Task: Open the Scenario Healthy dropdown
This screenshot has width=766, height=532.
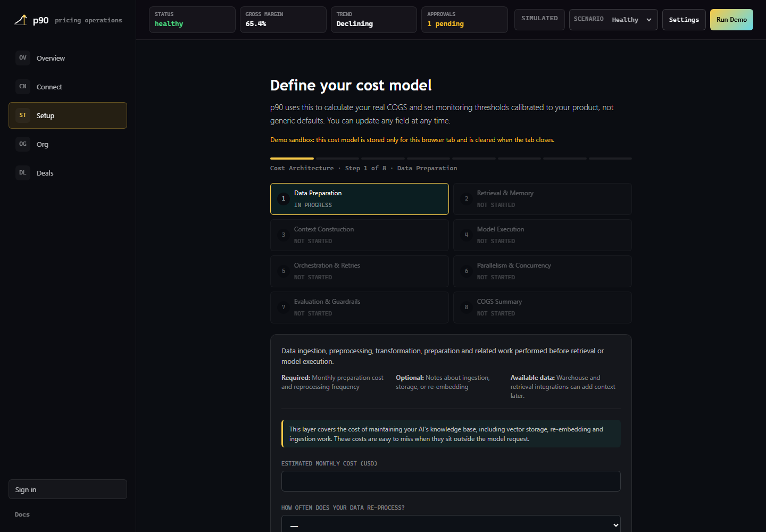Action: [613, 20]
